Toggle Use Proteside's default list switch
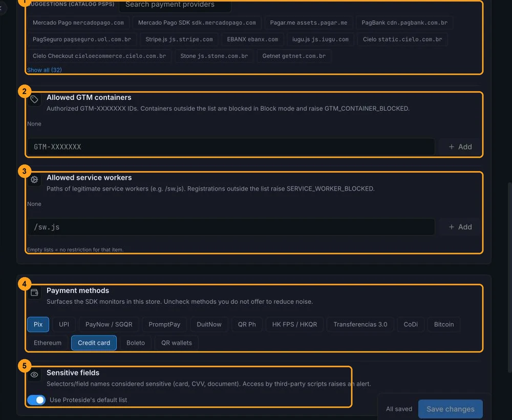This screenshot has width=512, height=420. (36, 400)
